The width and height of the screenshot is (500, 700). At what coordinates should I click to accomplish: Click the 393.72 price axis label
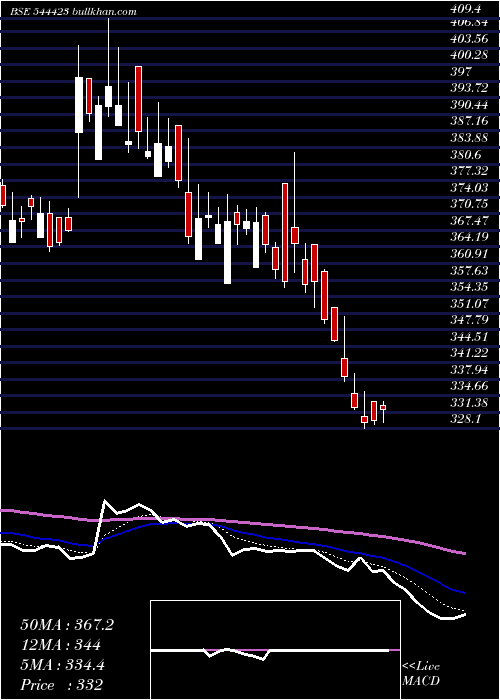pos(470,88)
